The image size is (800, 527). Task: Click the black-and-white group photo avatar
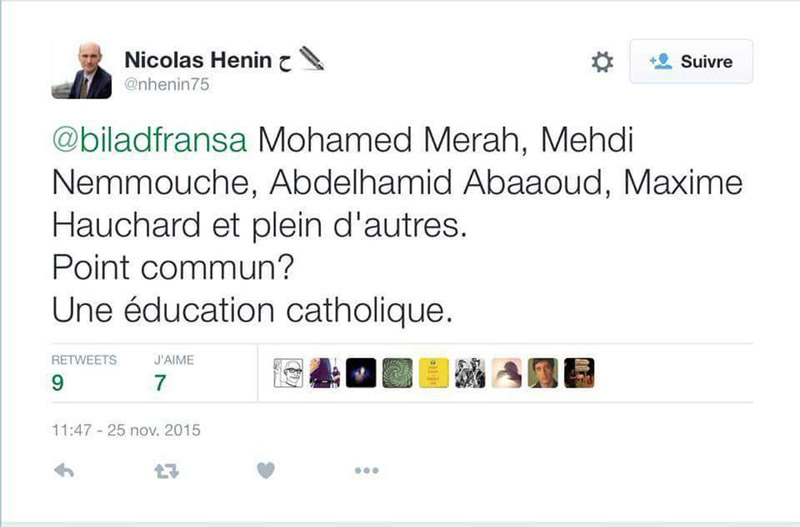point(469,372)
